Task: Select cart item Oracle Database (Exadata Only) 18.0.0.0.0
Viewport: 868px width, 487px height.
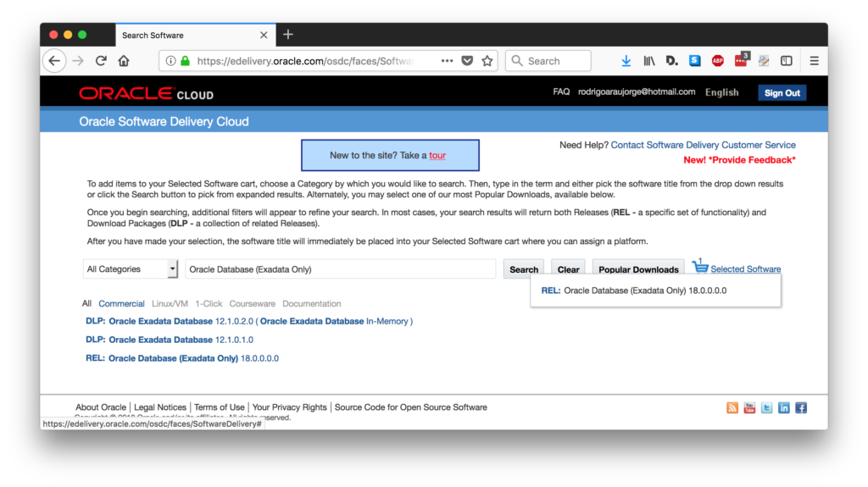Action: click(x=634, y=291)
